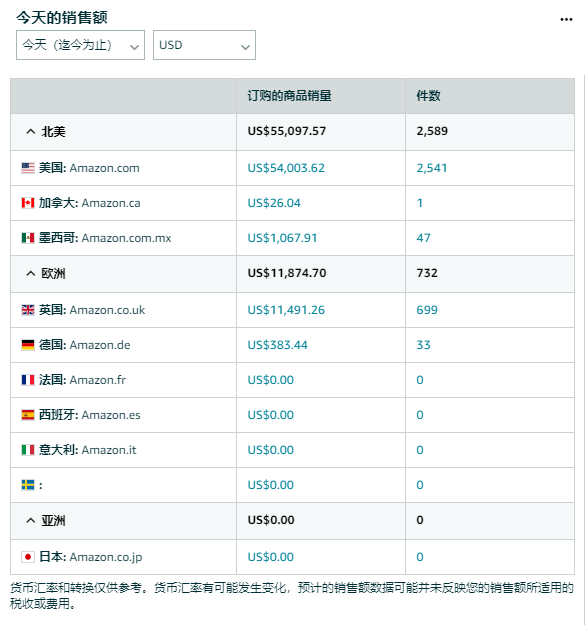
Task: Open the US$383.44 Amazon.de sales link
Action: (278, 345)
